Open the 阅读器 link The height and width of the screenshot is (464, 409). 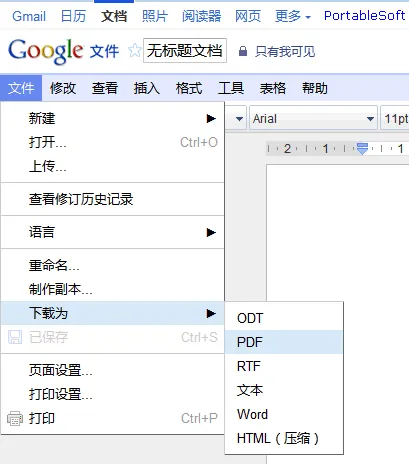coord(202,16)
